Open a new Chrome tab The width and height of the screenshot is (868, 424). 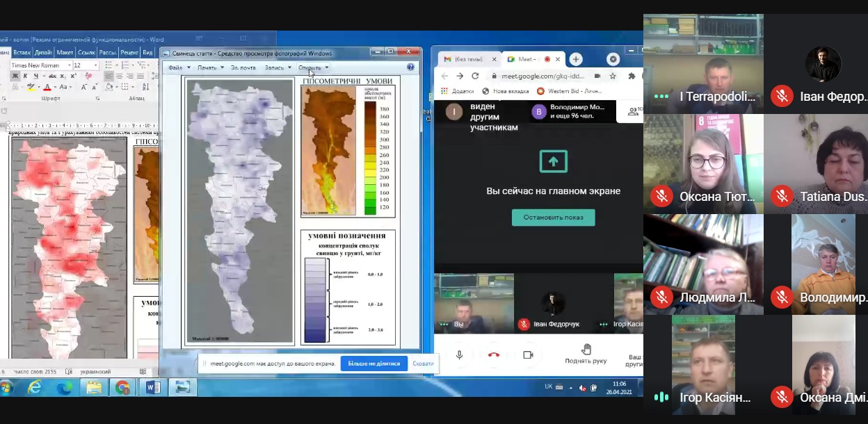coord(575,59)
